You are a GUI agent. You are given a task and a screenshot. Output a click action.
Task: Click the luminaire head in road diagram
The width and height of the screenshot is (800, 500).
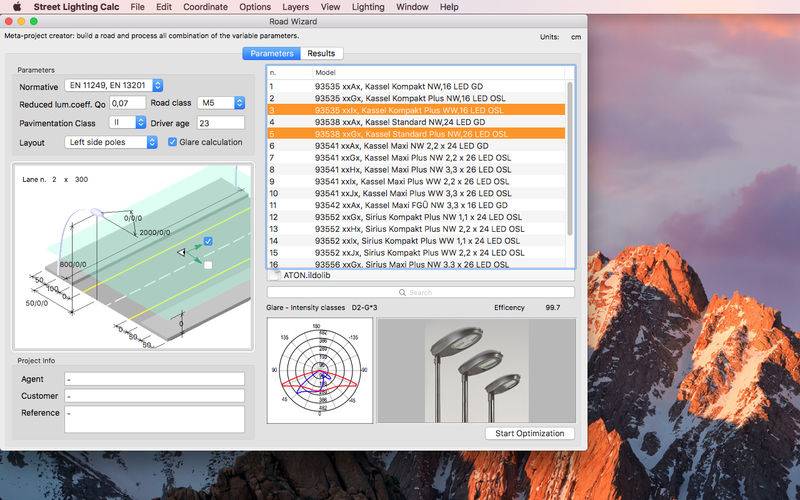96,212
